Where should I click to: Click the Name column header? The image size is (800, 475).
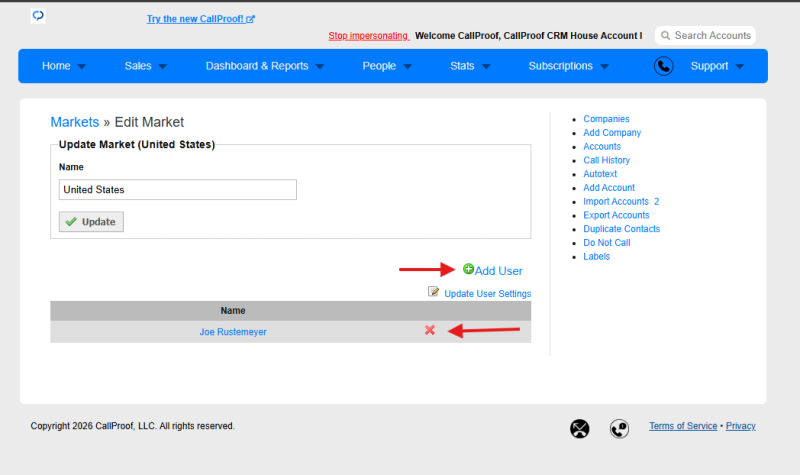(233, 311)
